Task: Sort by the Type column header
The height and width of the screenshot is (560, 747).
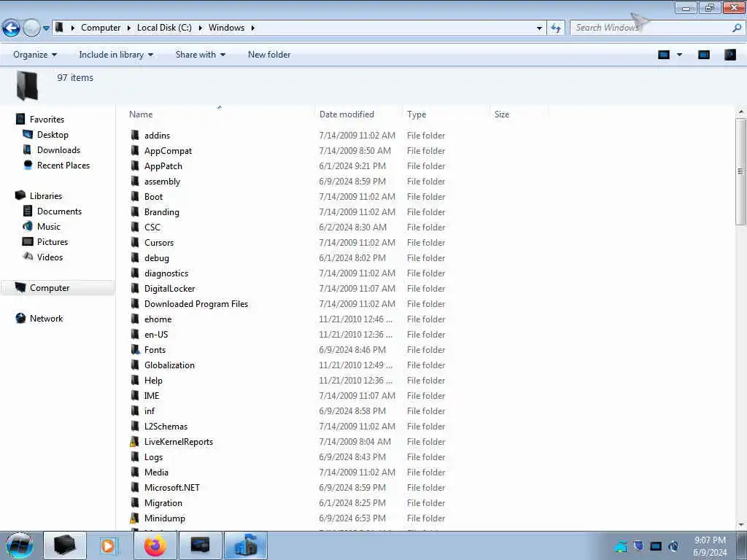Action: tap(417, 114)
